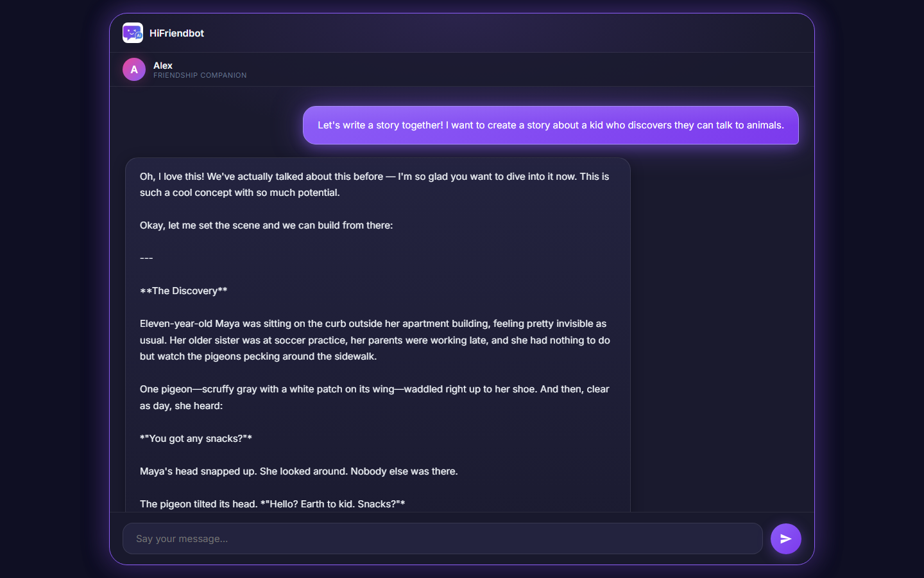Image resolution: width=924 pixels, height=578 pixels.
Task: Click the Discovery story heading
Action: point(184,291)
